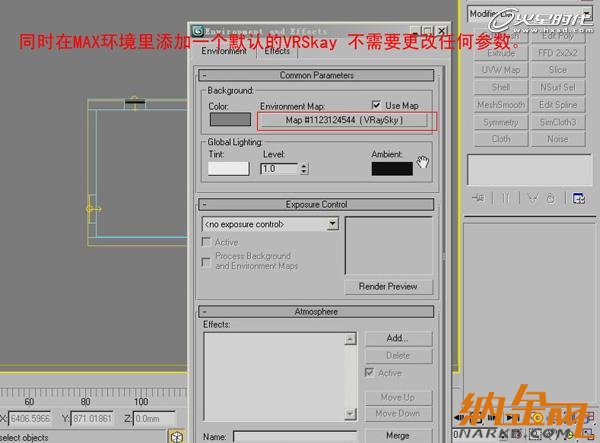The height and width of the screenshot is (443, 600).
Task: Click the NSurf Sel modifier button
Action: (558, 87)
